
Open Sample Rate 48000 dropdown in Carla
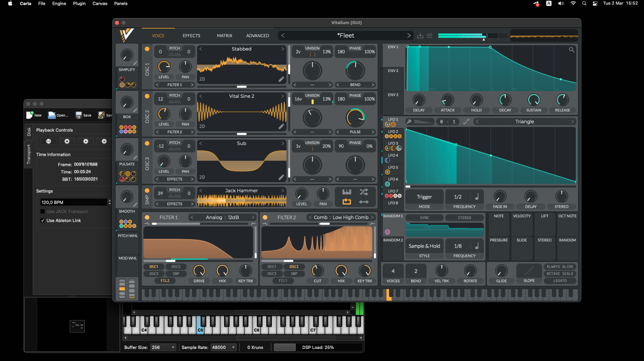click(223, 347)
